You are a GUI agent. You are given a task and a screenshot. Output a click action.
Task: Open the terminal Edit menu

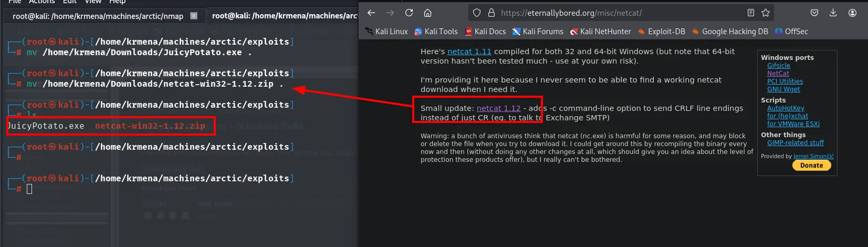tap(70, 2)
